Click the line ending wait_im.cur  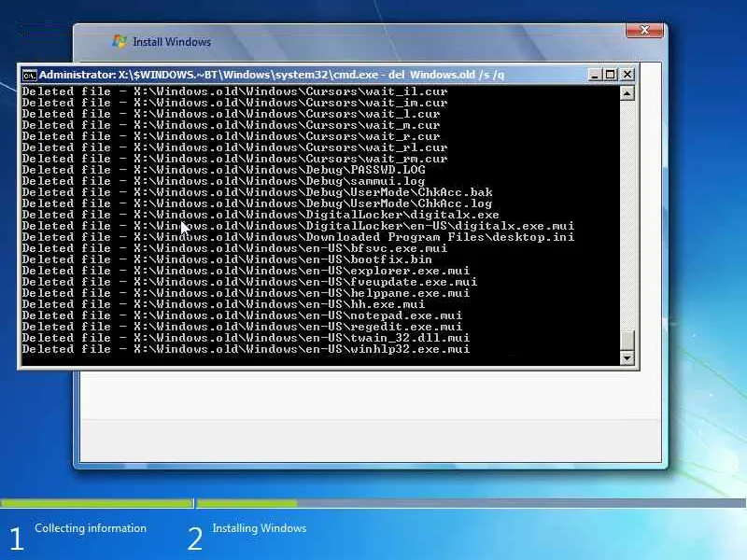coord(235,103)
